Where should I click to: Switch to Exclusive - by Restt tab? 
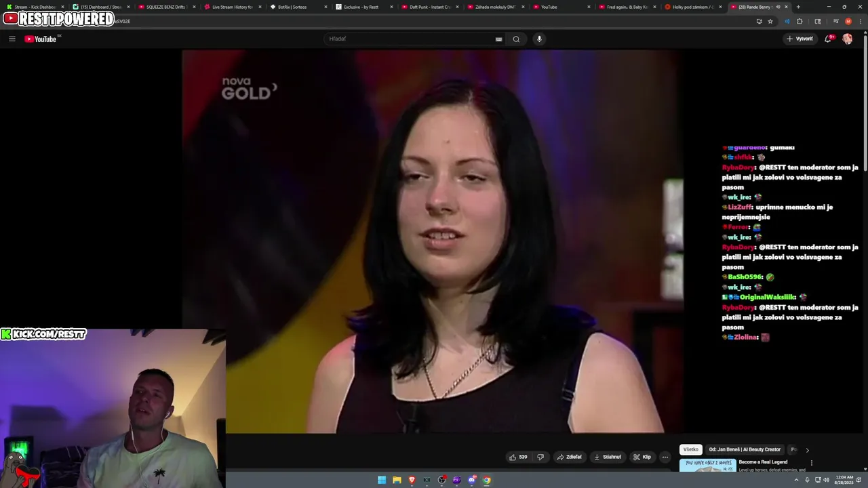363,7
